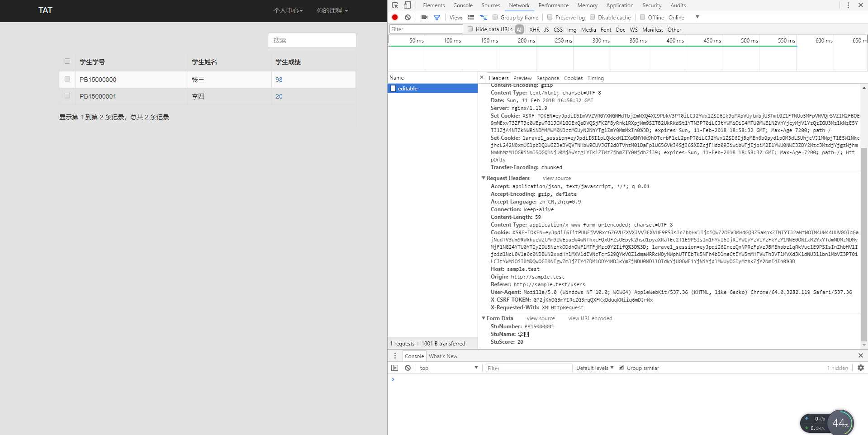Uncheck Group similar in console
The image size is (868, 435).
[x=621, y=368]
